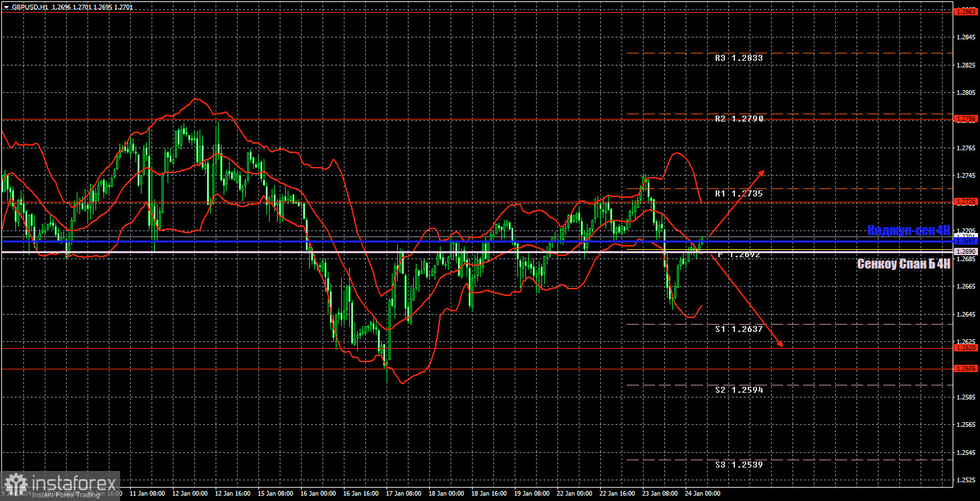Image resolution: width=980 pixels, height=501 pixels.
Task: Click the 12 Jan 16:00 time label
Action: 234,493
